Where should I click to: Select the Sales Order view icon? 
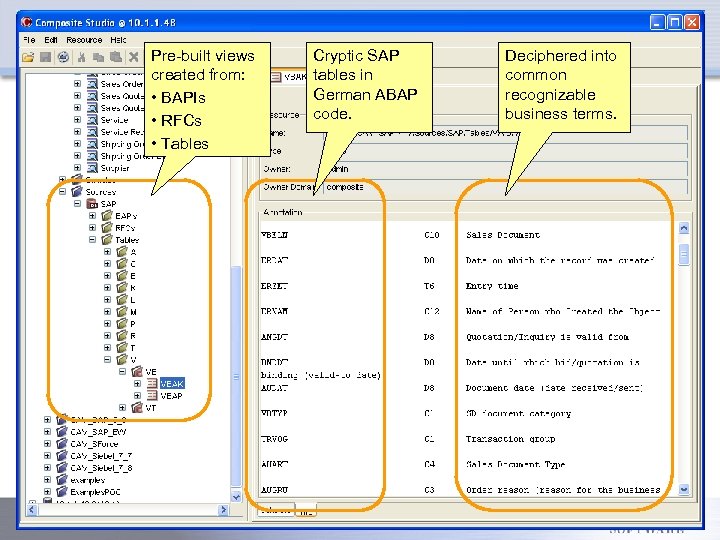92,84
